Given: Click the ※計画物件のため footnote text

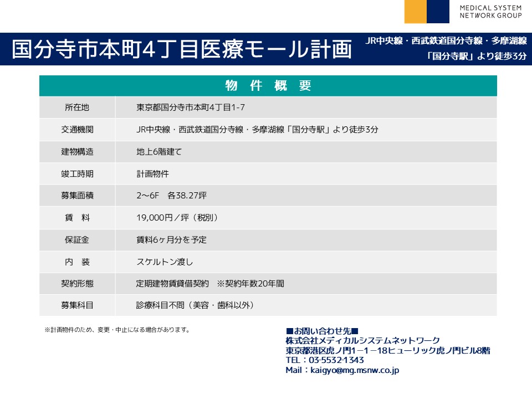Looking at the screenshot, I should pyautogui.click(x=117, y=330).
